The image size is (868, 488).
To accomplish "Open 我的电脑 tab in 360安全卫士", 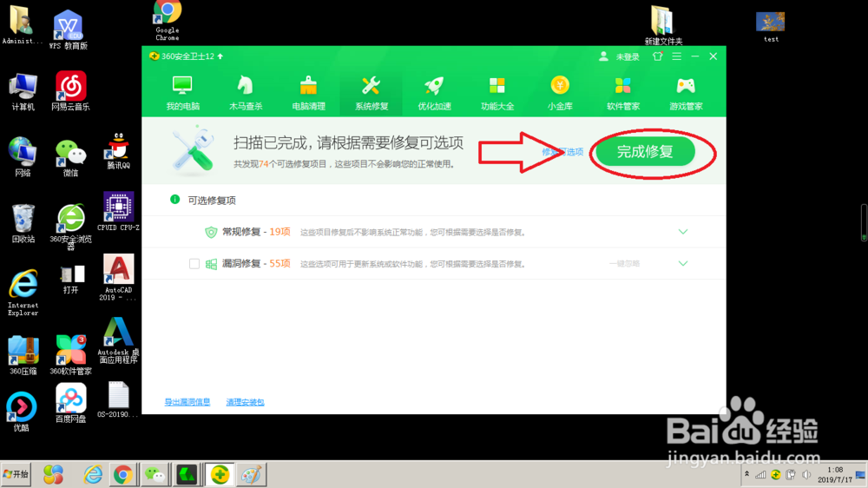I will click(x=182, y=93).
